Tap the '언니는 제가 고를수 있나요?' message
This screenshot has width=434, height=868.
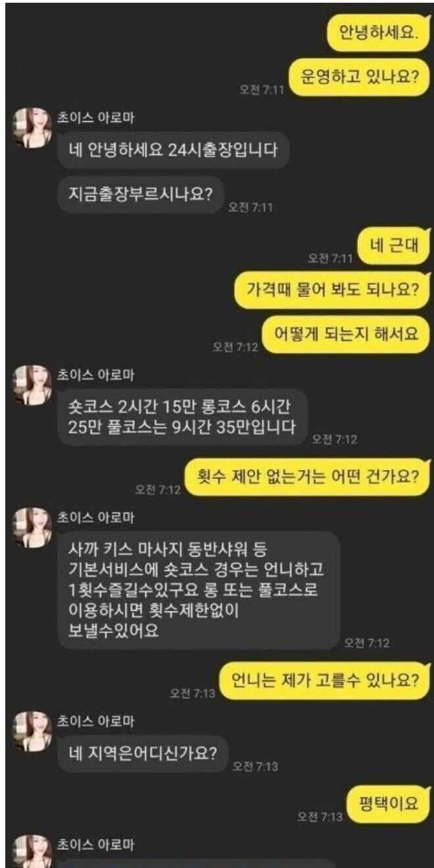pos(325,679)
